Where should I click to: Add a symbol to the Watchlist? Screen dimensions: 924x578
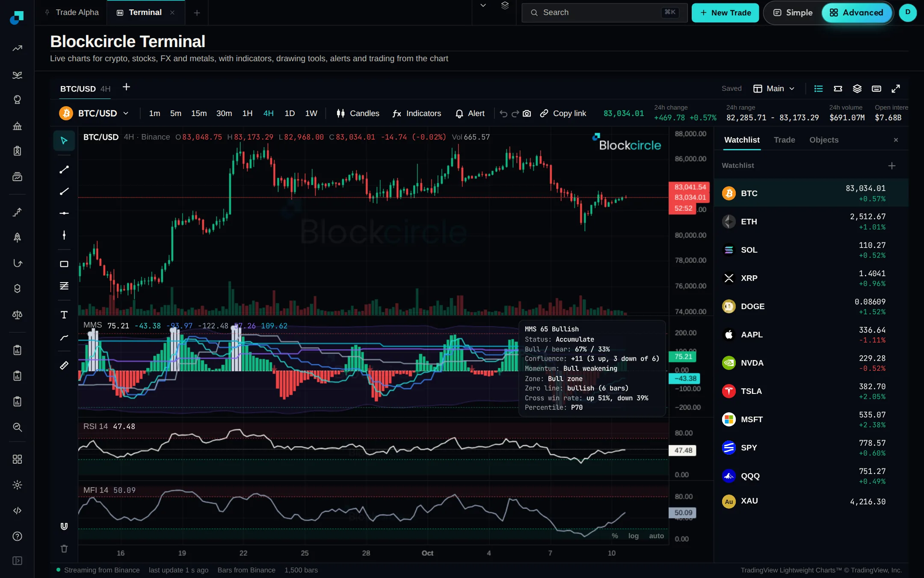892,166
